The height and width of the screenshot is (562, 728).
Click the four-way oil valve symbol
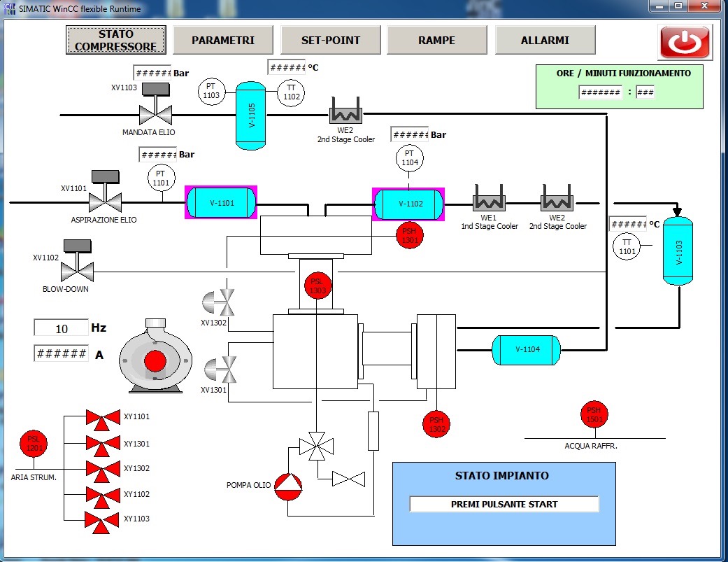pyautogui.click(x=317, y=447)
